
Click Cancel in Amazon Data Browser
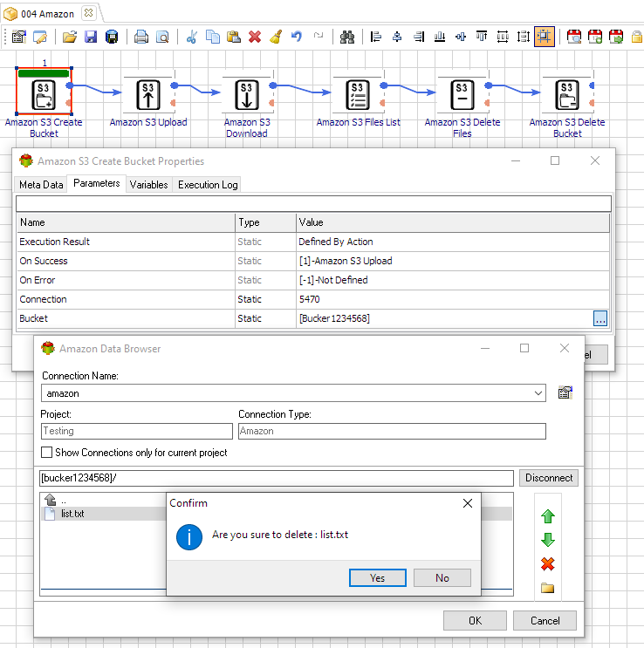(545, 621)
